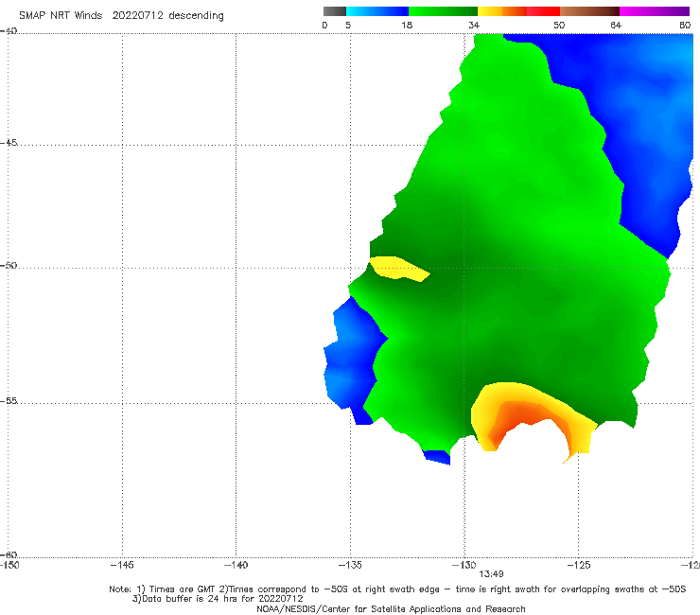Click the blue low-wind patch on the swath's west edge
The height and width of the screenshot is (615, 700).
[x=353, y=358]
